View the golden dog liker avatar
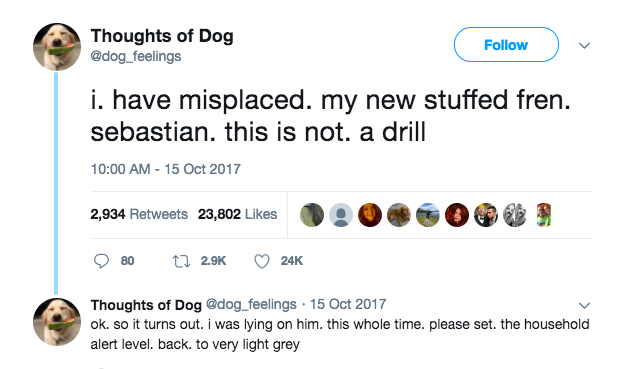Screen dimensions: 623x369 (x=399, y=215)
